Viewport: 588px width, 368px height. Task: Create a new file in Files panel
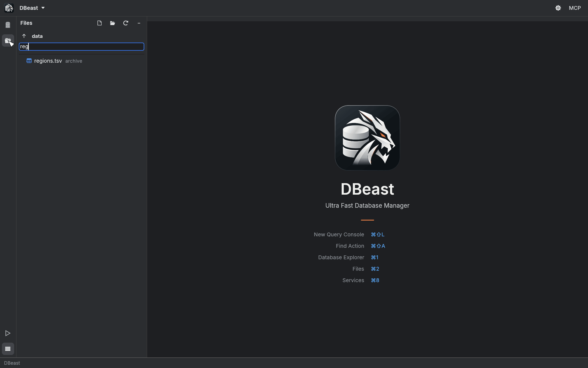pos(99,23)
